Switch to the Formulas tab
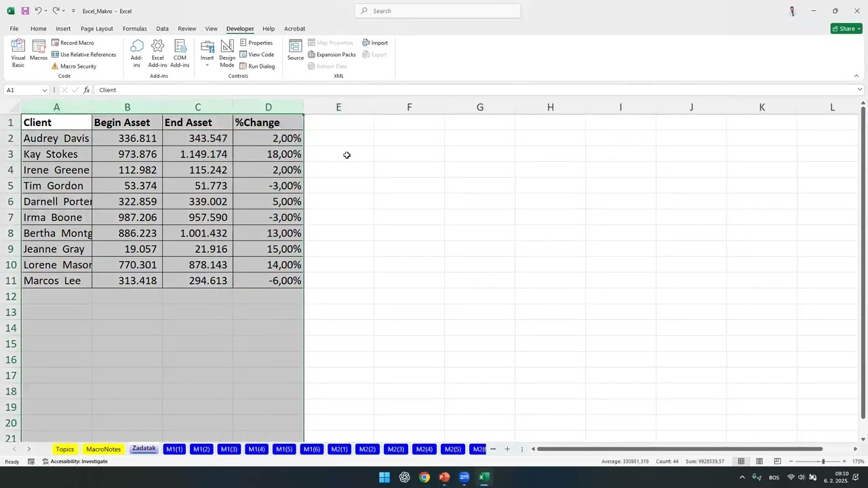 (x=135, y=28)
